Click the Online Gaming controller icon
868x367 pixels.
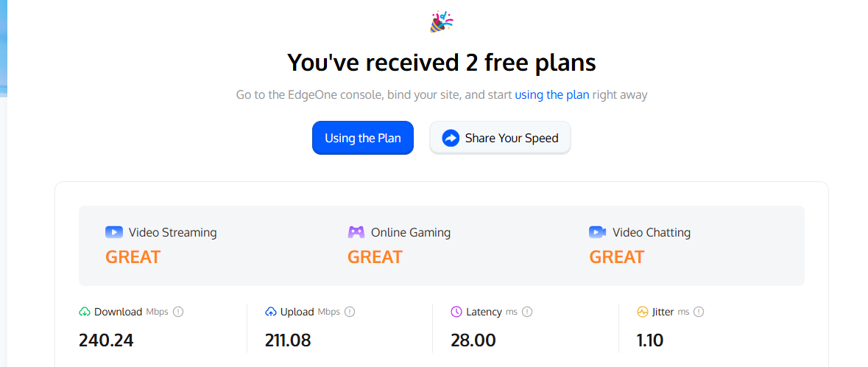pyautogui.click(x=356, y=232)
